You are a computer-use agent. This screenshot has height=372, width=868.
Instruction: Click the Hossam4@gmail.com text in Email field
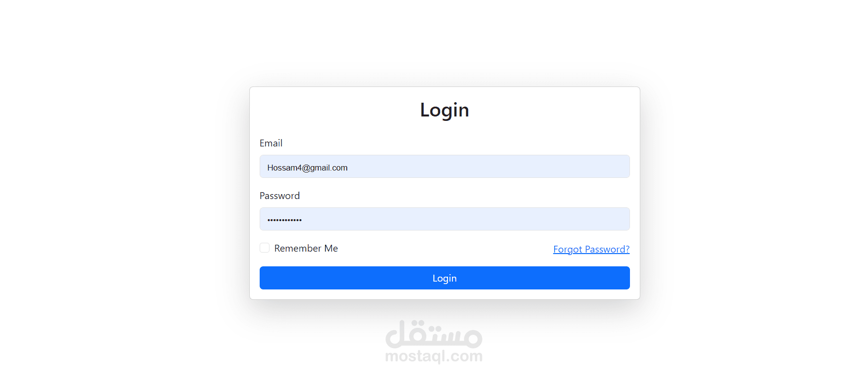pyautogui.click(x=307, y=168)
